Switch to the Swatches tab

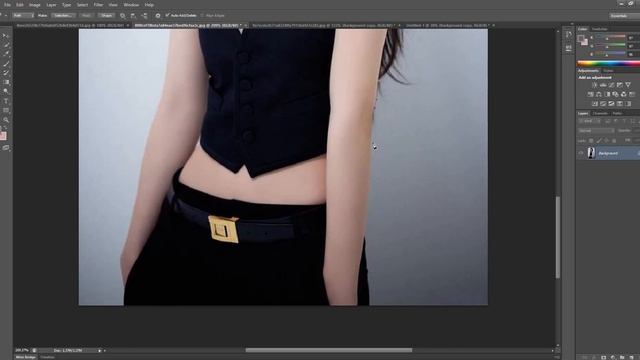coord(600,29)
